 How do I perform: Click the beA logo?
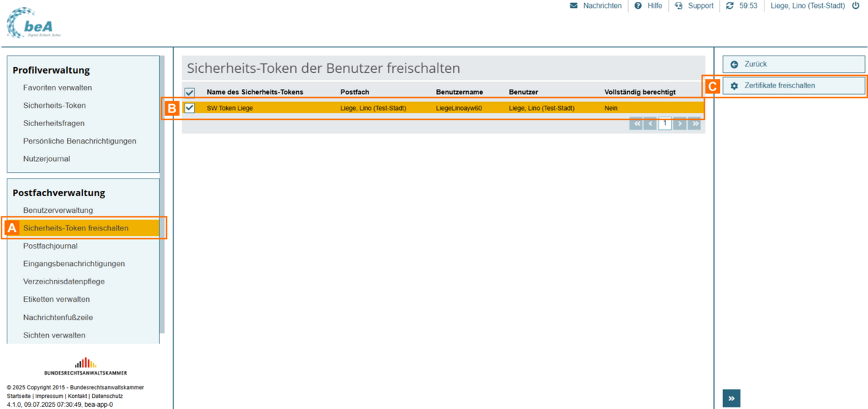tap(33, 23)
